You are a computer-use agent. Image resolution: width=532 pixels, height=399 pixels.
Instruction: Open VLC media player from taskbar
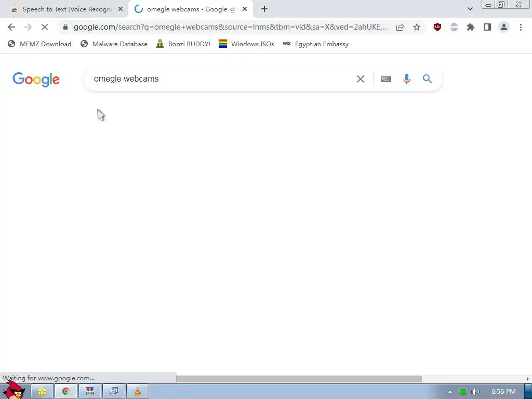[137, 392]
